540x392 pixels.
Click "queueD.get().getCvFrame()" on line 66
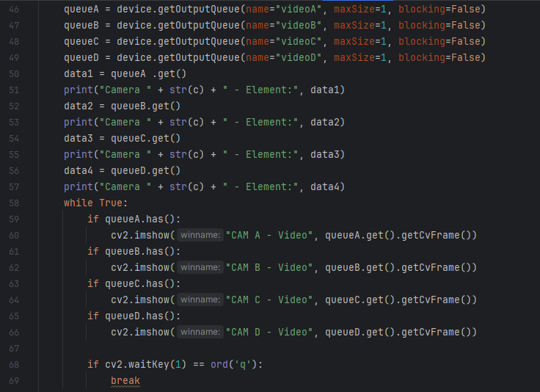401,332
